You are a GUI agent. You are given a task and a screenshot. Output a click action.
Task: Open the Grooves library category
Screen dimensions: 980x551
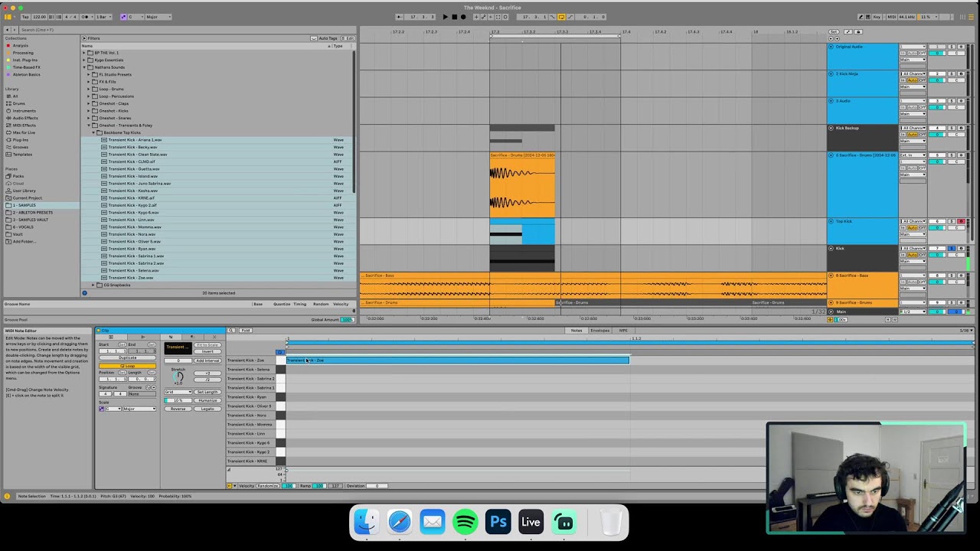pos(20,147)
